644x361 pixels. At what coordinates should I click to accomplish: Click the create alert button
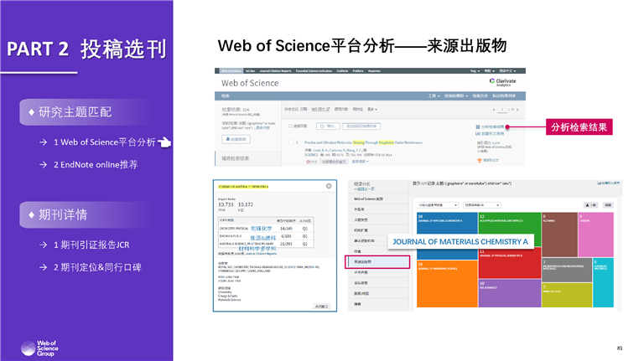coord(236,140)
